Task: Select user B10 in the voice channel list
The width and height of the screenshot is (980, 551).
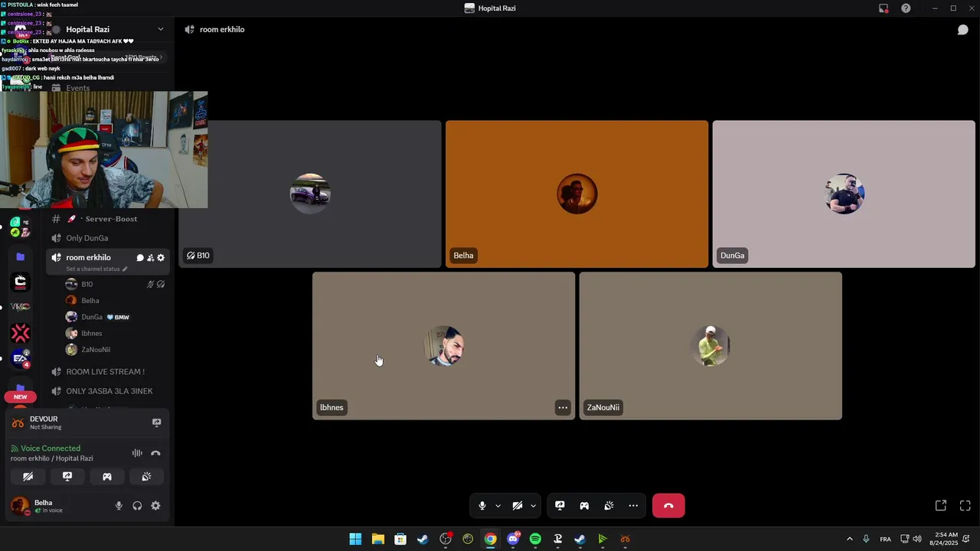Action: [115, 284]
